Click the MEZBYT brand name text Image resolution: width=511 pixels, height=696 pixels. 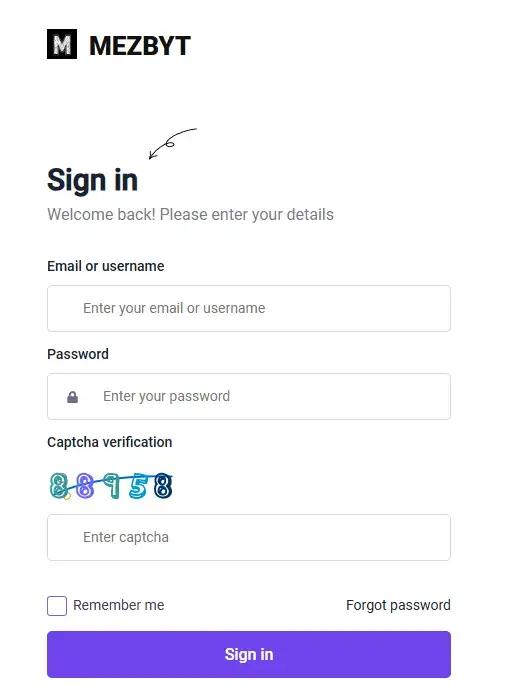pyautogui.click(x=140, y=46)
